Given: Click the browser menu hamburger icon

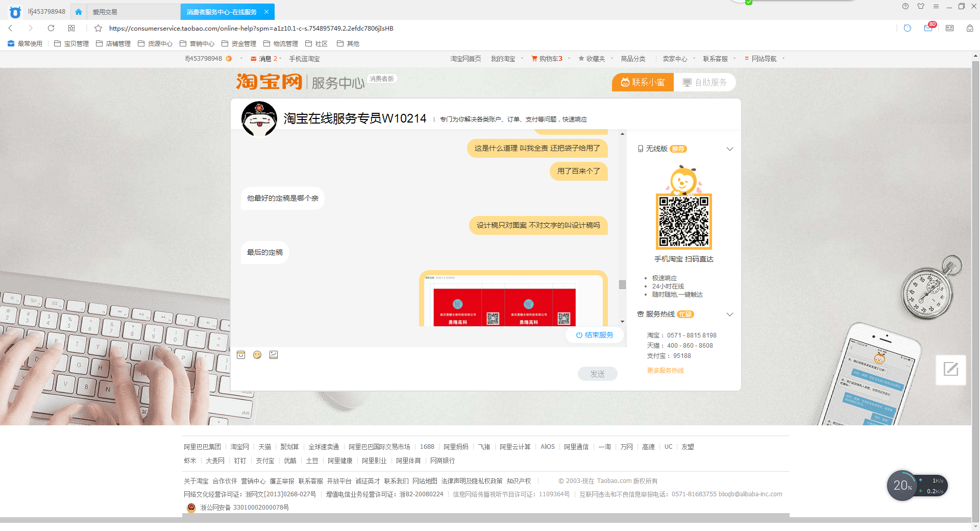Looking at the screenshot, I should click(x=936, y=7).
